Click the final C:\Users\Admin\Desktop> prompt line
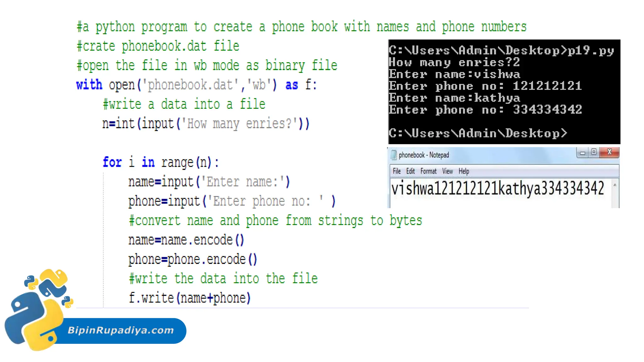The width and height of the screenshot is (644, 362). coord(478,133)
